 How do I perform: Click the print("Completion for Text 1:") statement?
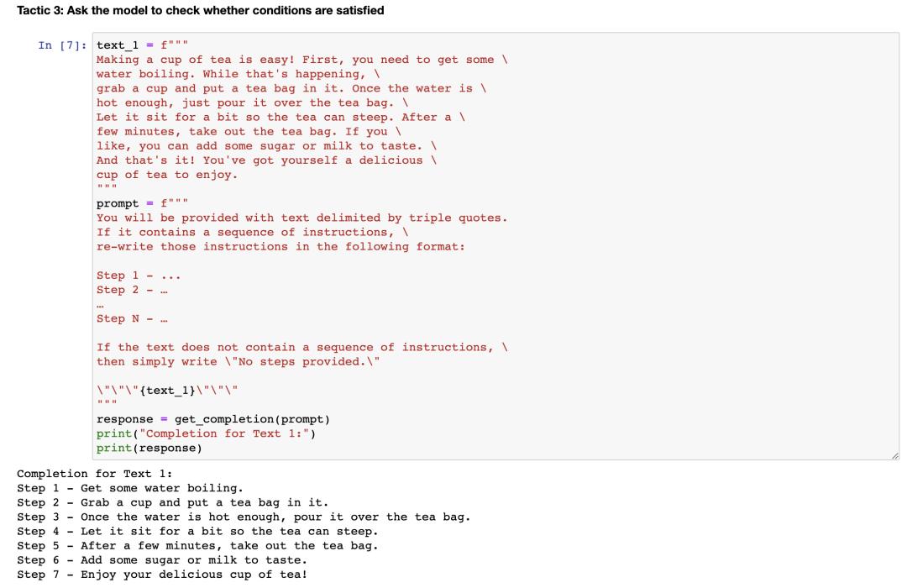pyautogui.click(x=206, y=433)
